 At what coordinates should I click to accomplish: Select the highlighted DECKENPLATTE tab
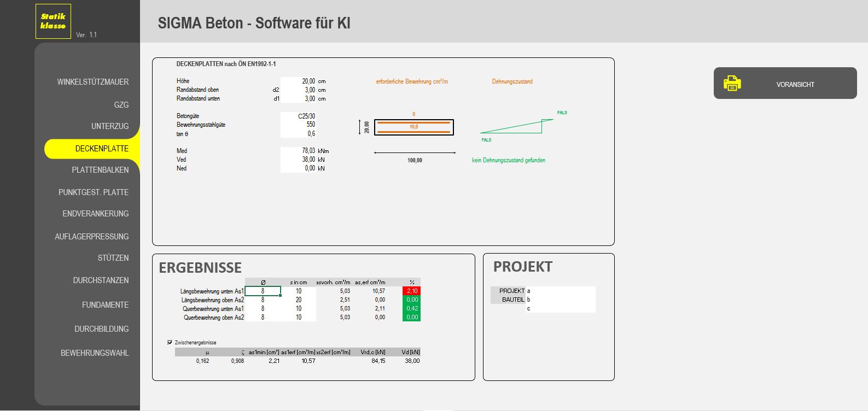click(101, 149)
